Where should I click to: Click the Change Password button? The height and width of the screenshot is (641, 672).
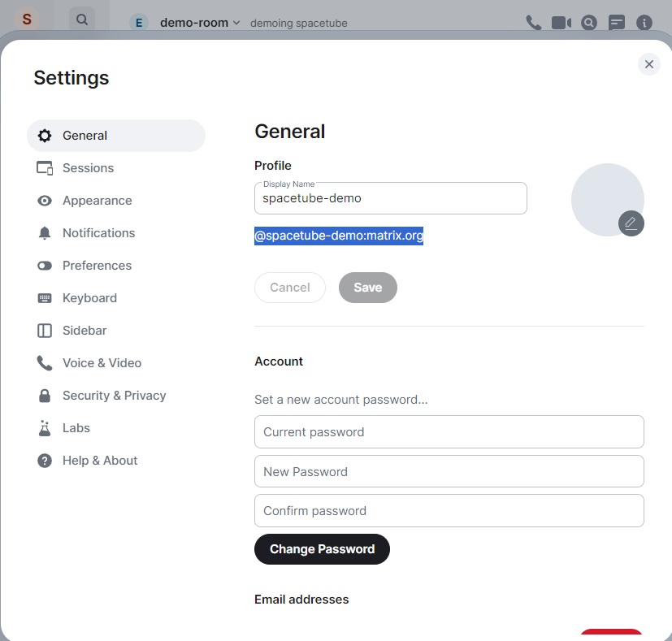(x=322, y=549)
